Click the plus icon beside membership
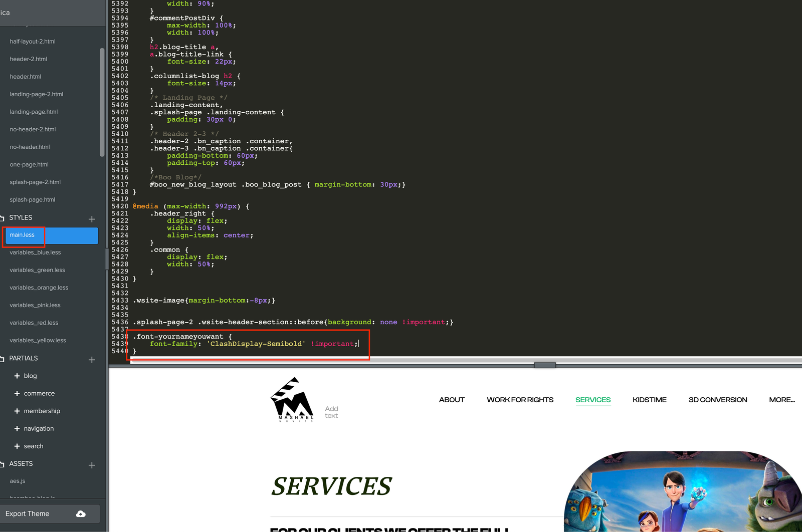The height and width of the screenshot is (532, 802). coord(17,411)
